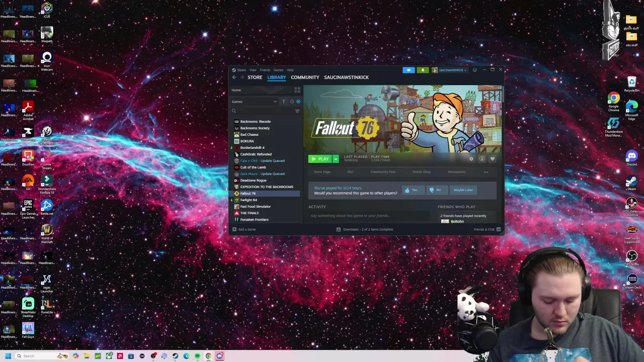Click the recent activity clock icon
The width and height of the screenshot is (644, 362).
tap(291, 102)
